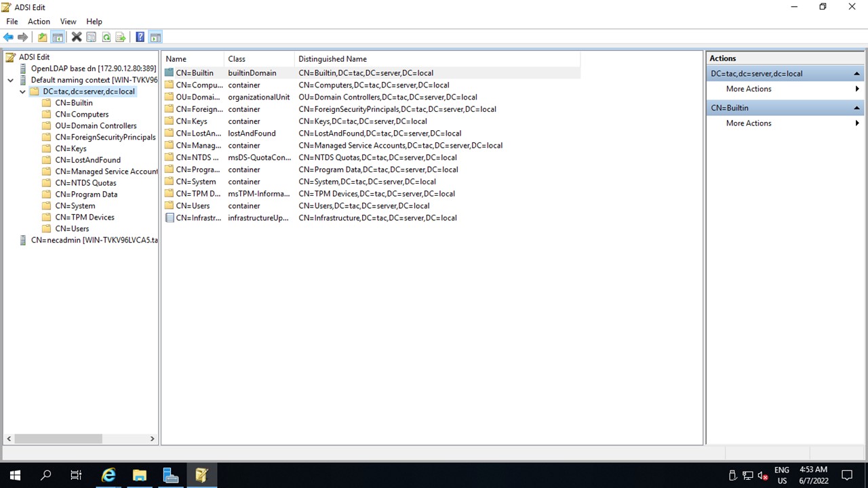The width and height of the screenshot is (868, 488).
Task: Select lostAndFound class cell
Action: pos(252,134)
